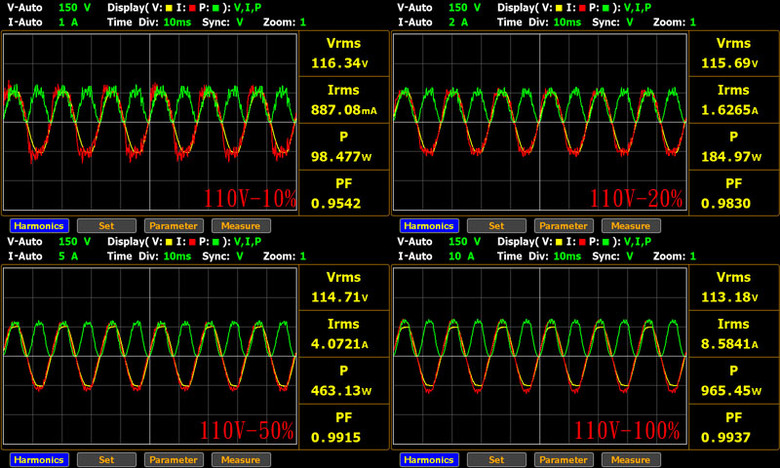The height and width of the screenshot is (468, 780).
Task: Click red I swatch above 110V-20% graph
Action: [582, 8]
